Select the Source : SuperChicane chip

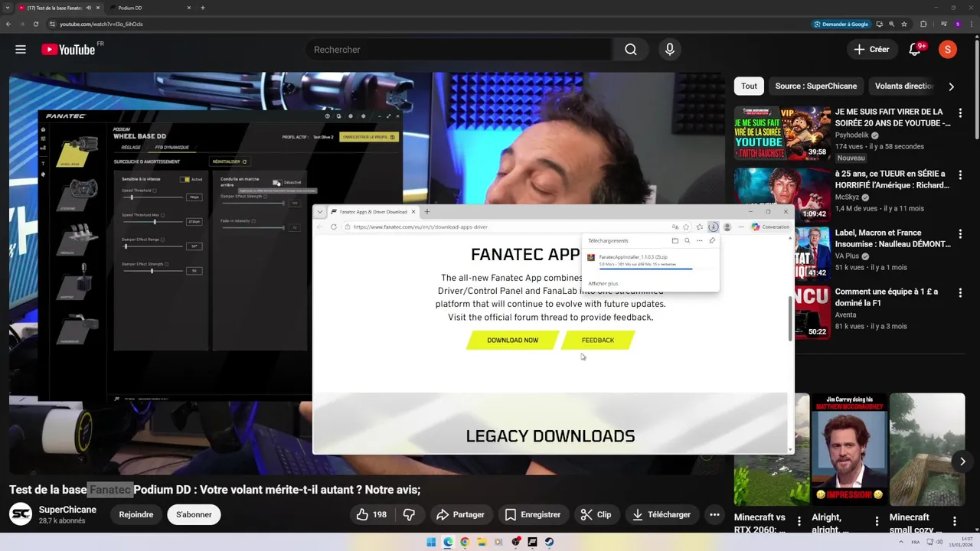click(816, 86)
